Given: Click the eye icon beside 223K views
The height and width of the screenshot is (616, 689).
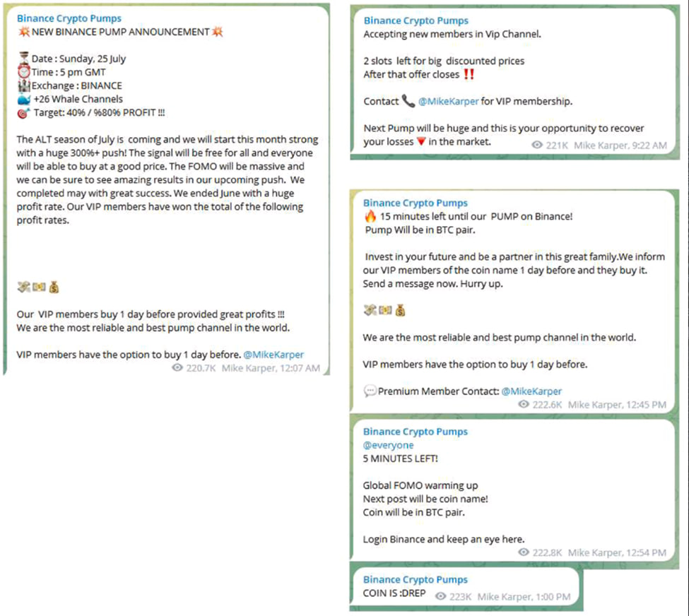Looking at the screenshot, I should point(440,596).
